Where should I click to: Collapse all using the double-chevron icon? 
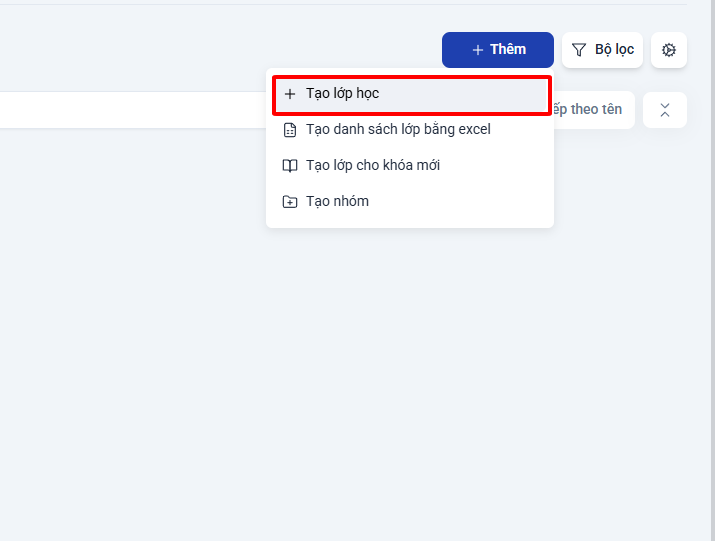click(665, 110)
